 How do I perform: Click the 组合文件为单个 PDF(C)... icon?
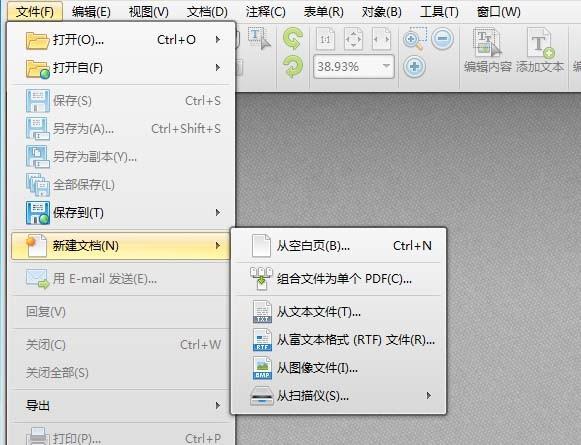(x=261, y=278)
